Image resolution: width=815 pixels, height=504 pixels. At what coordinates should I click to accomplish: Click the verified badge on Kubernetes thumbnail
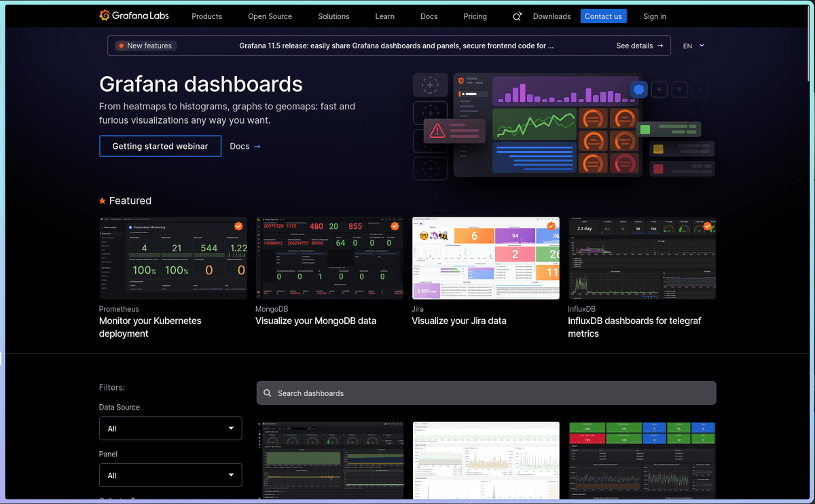pyautogui.click(x=238, y=226)
